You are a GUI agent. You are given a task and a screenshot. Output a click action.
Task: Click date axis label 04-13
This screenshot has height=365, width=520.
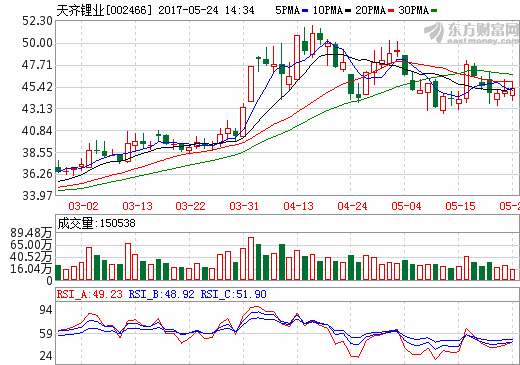(298, 206)
